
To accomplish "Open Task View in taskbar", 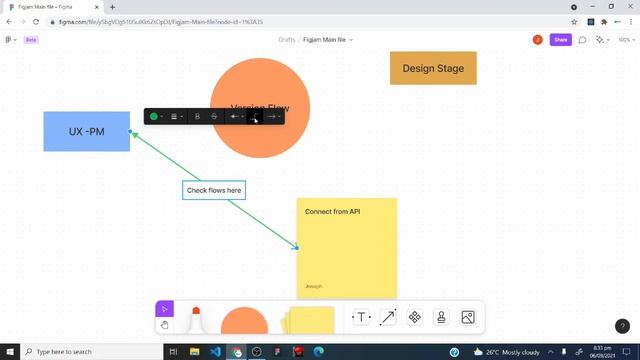I will coord(173,351).
